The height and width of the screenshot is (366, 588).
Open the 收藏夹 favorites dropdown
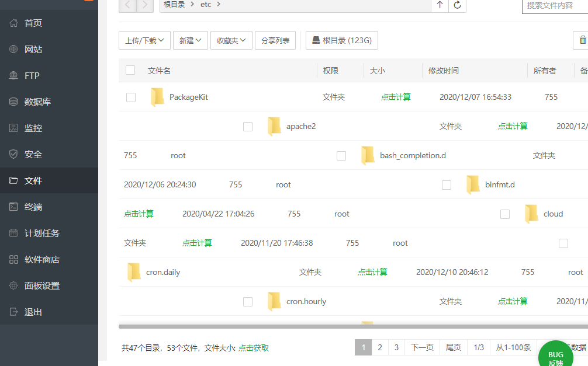[231, 40]
